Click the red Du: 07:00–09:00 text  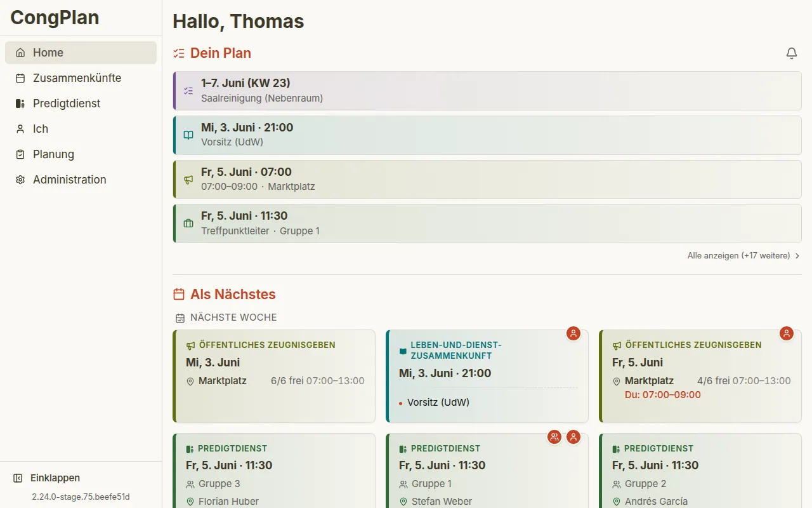tap(663, 395)
